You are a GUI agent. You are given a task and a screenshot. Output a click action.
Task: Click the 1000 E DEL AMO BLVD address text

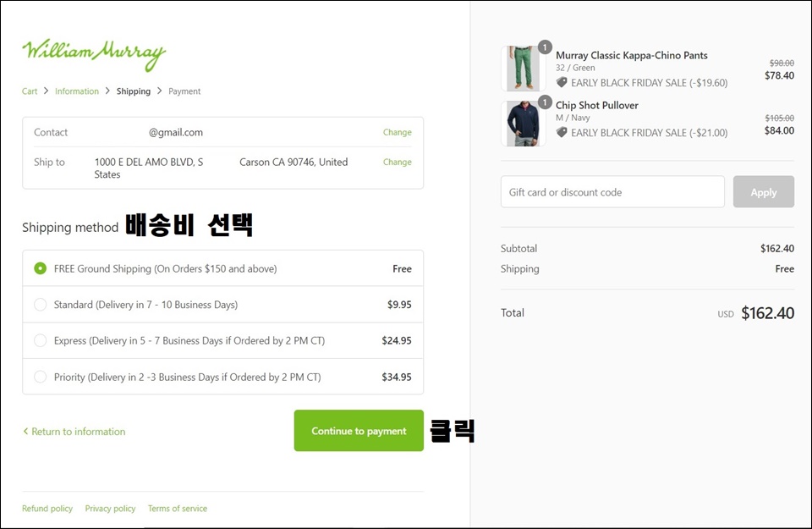click(149, 163)
